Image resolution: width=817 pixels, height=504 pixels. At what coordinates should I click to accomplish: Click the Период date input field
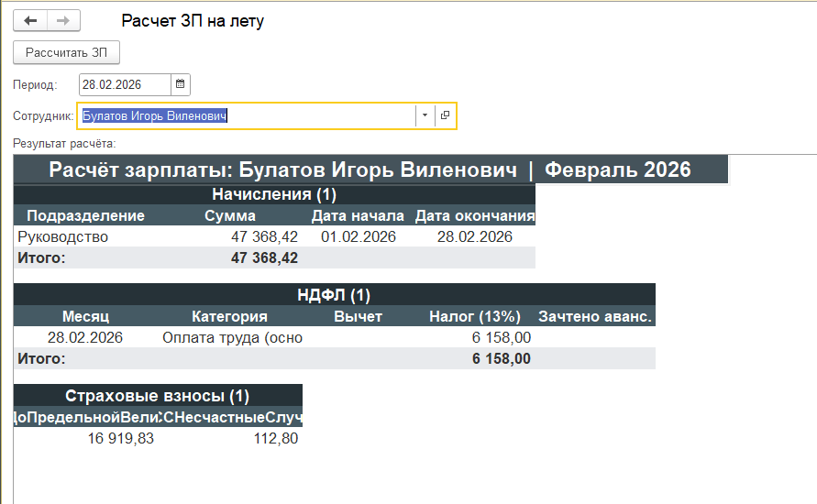[x=125, y=85]
